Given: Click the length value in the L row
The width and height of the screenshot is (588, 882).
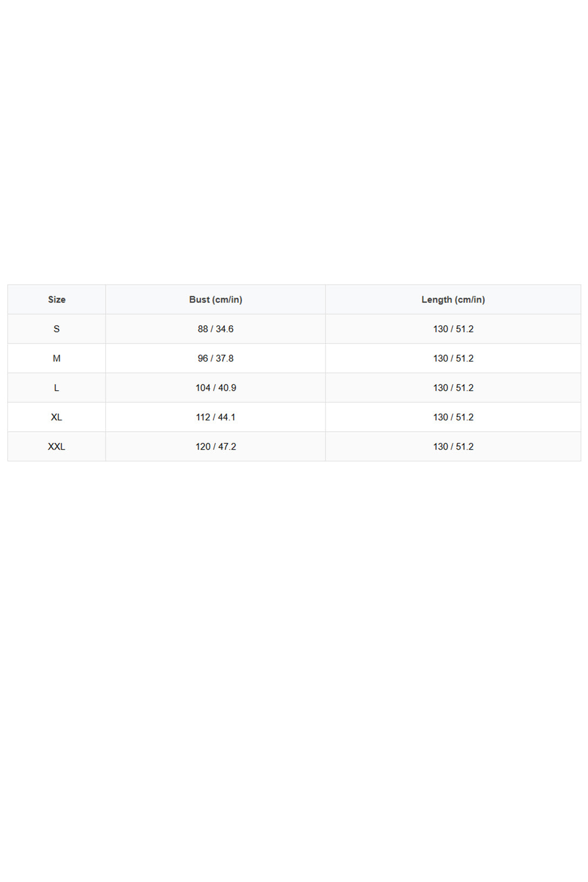Looking at the screenshot, I should coord(453,387).
